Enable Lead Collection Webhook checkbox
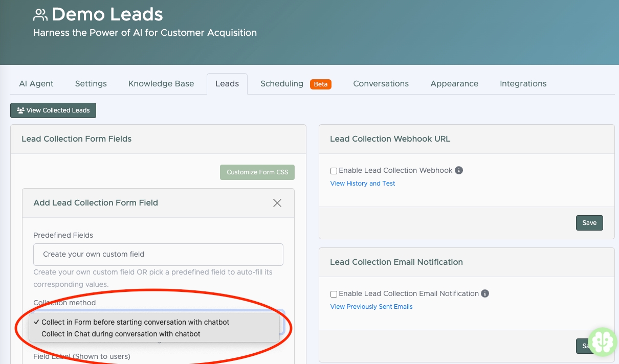The width and height of the screenshot is (619, 364). 334,171
